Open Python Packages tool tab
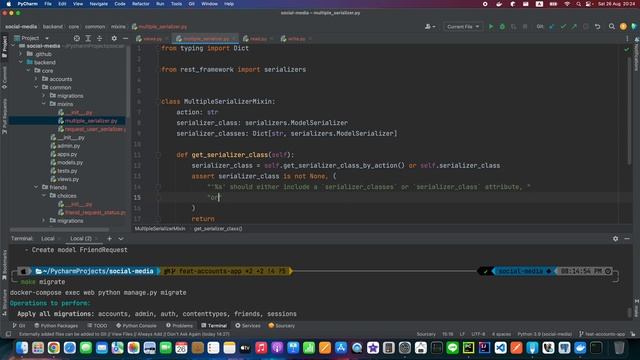 [56, 326]
